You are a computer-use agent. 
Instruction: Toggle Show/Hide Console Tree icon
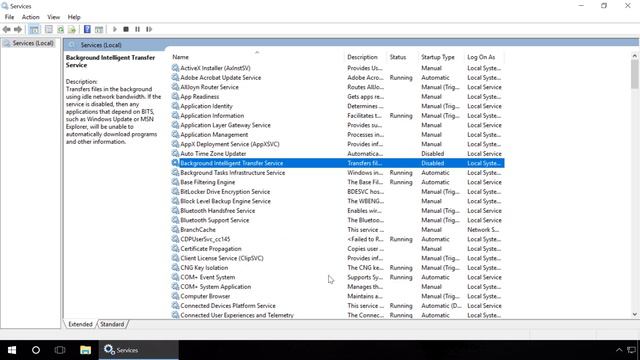coord(34,29)
